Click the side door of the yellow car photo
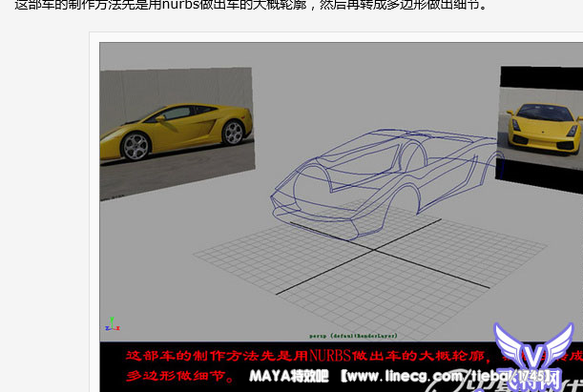583x392 pixels. click(x=181, y=129)
